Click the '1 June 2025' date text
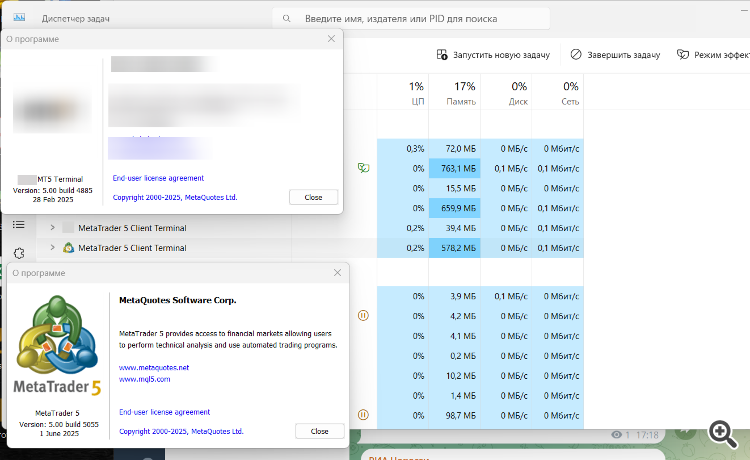This screenshot has height=460, width=750. pos(59,433)
